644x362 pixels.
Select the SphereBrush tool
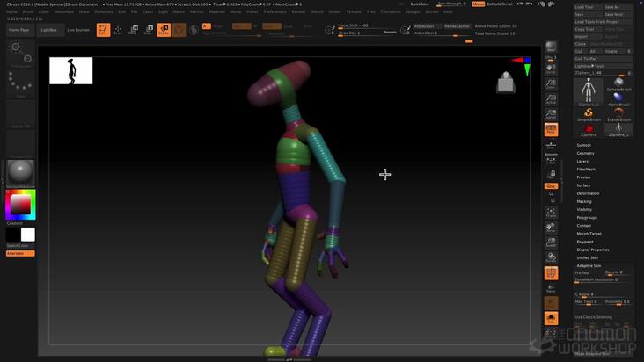click(618, 83)
